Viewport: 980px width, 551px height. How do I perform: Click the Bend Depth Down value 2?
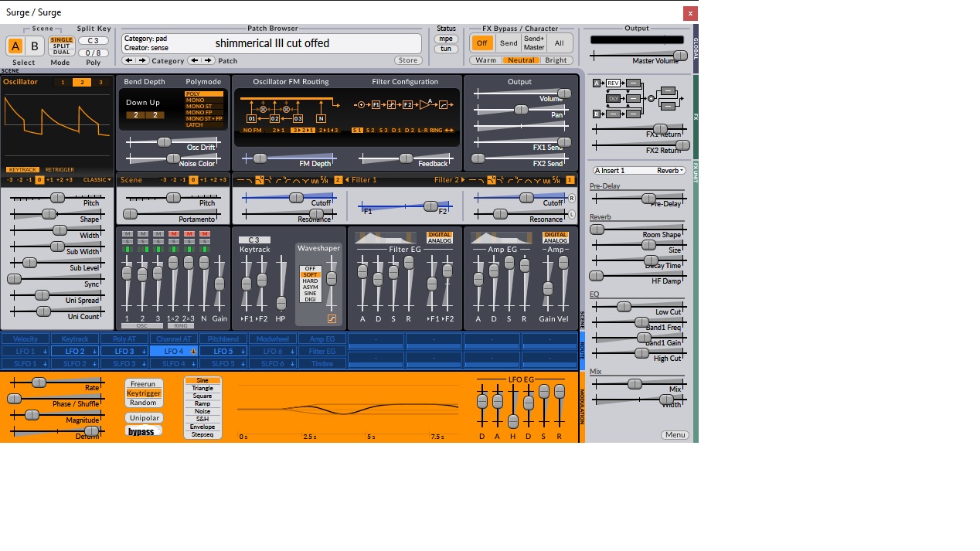point(135,115)
